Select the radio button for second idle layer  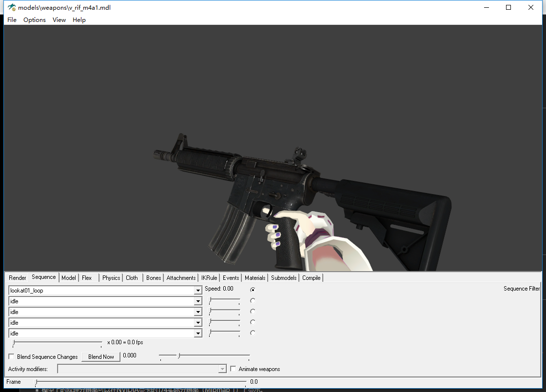[253, 311]
